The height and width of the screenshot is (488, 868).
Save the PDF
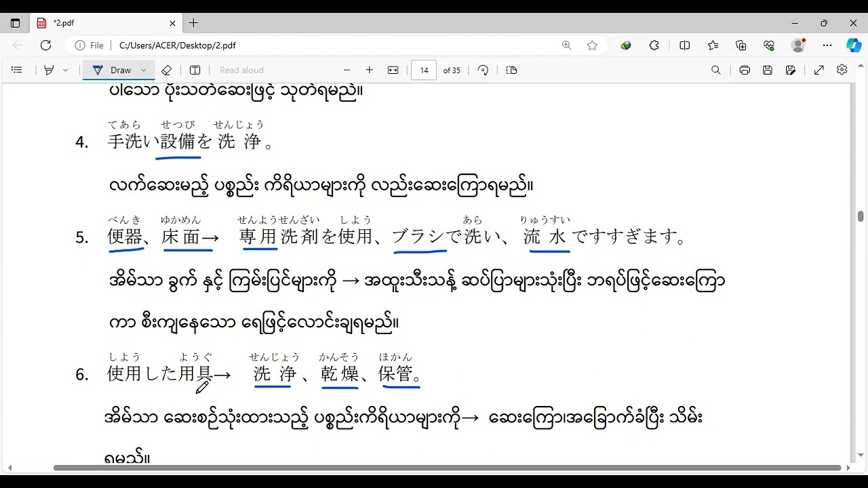[x=768, y=70]
